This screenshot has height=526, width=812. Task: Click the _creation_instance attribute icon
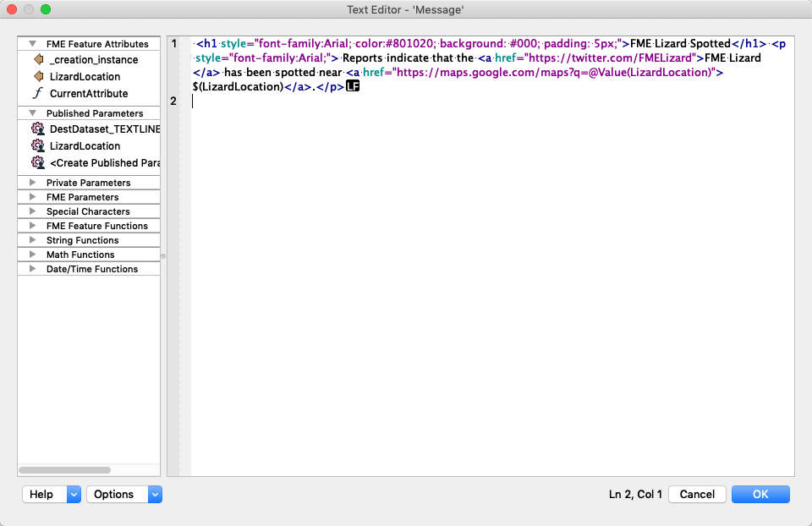pyautogui.click(x=38, y=59)
